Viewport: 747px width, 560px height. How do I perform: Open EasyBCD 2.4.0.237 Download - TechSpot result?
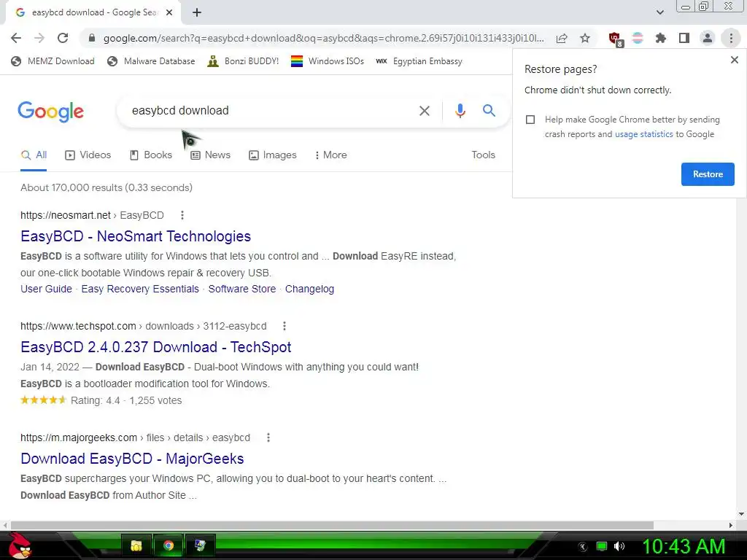[x=156, y=347]
